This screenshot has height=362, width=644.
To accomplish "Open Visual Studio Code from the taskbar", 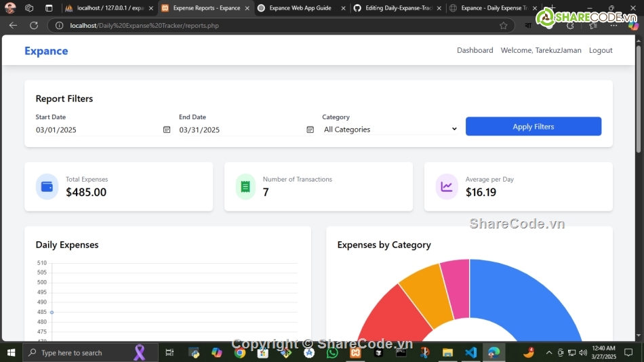I will (470, 353).
